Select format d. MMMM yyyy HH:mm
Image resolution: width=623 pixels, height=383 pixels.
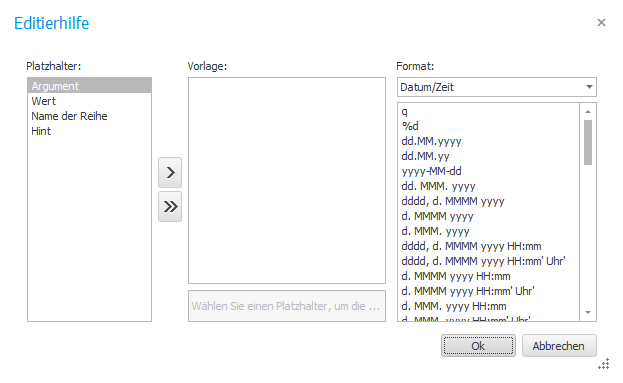point(489,276)
